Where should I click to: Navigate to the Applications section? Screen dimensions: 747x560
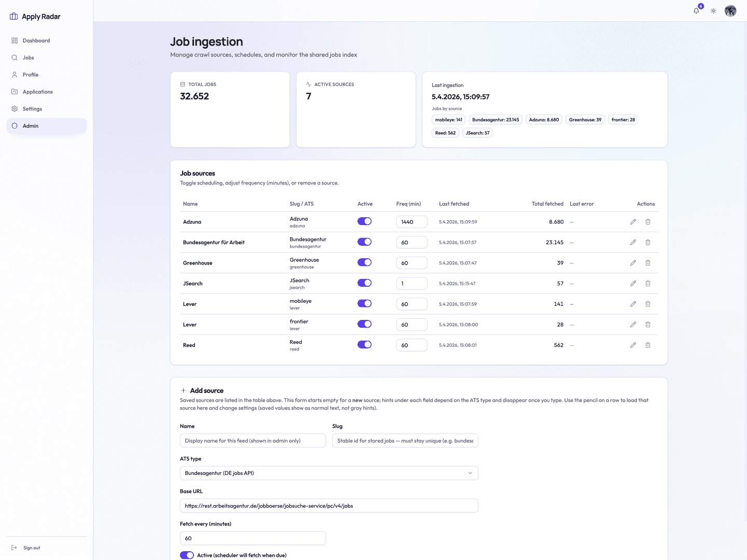(x=37, y=91)
